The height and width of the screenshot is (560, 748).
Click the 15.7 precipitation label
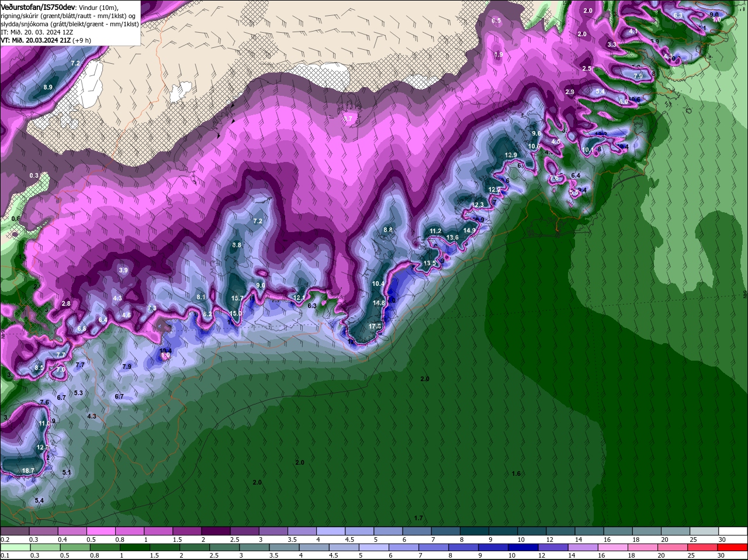coord(237,298)
